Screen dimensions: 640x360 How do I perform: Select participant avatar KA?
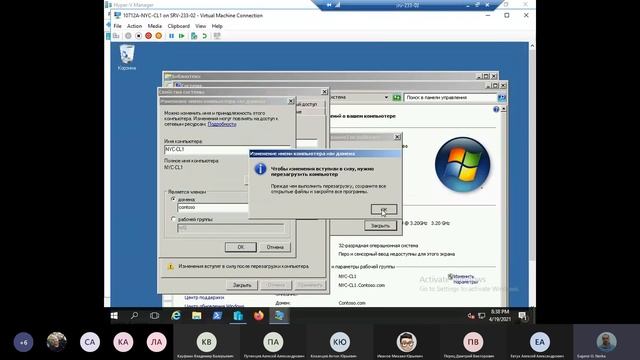(x=123, y=342)
